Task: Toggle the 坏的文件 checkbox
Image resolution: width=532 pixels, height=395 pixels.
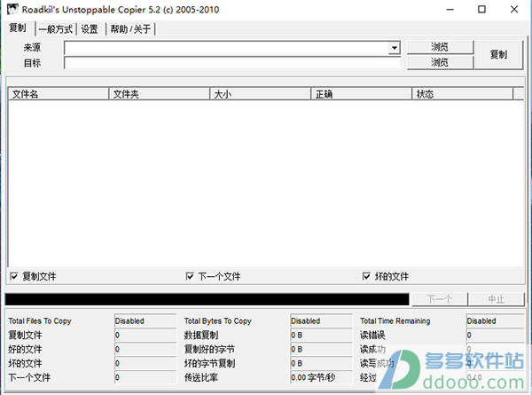Action: pyautogui.click(x=366, y=276)
